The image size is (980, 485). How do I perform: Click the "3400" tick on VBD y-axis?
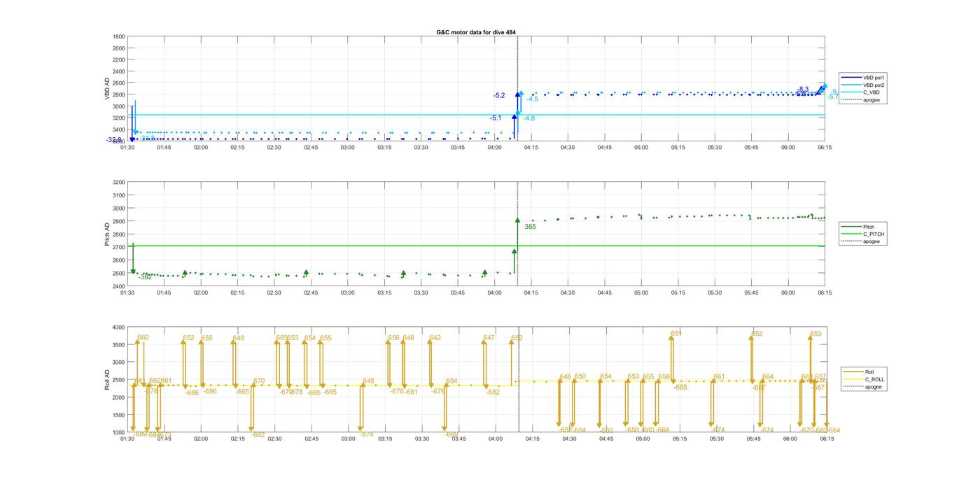[x=120, y=129]
